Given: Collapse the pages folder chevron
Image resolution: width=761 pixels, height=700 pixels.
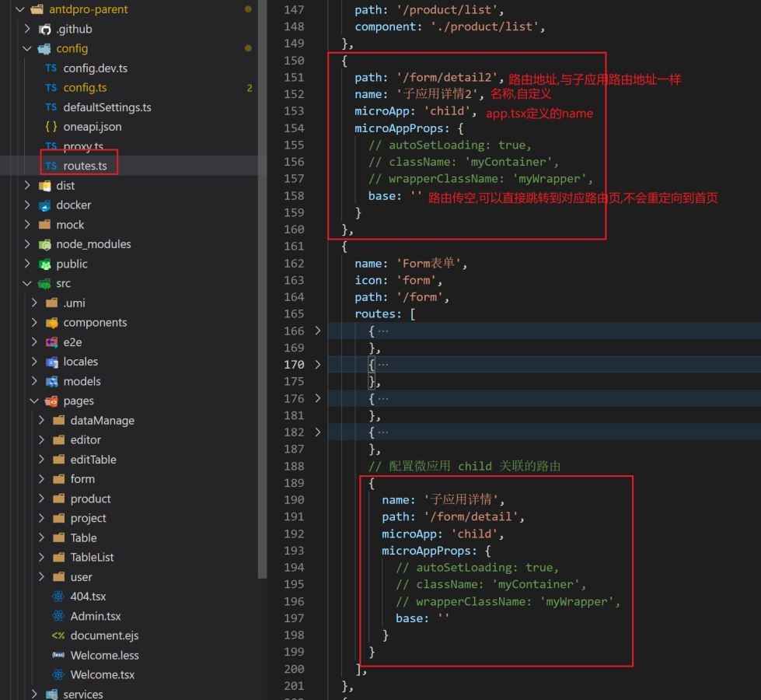Looking at the screenshot, I should click(34, 401).
